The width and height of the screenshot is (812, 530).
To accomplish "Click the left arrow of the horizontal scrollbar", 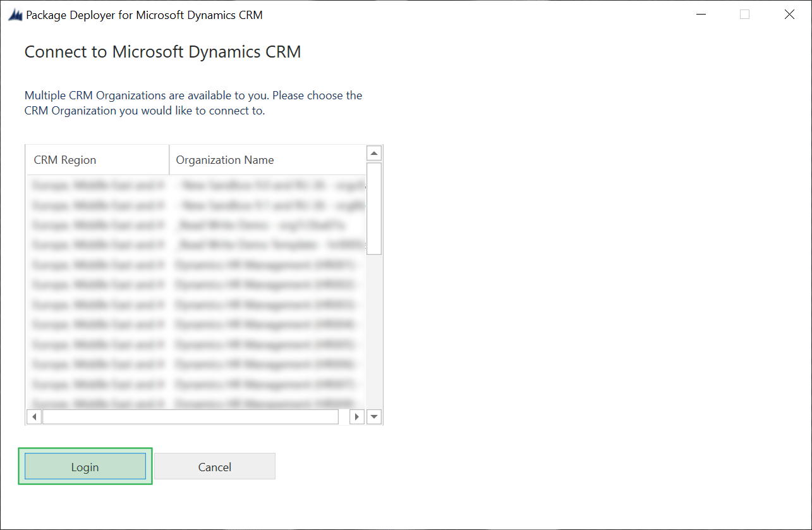I will click(33, 416).
